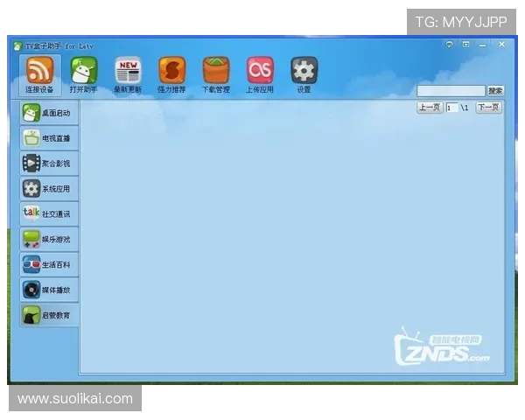Click the app logo icon in title bar

[18, 45]
